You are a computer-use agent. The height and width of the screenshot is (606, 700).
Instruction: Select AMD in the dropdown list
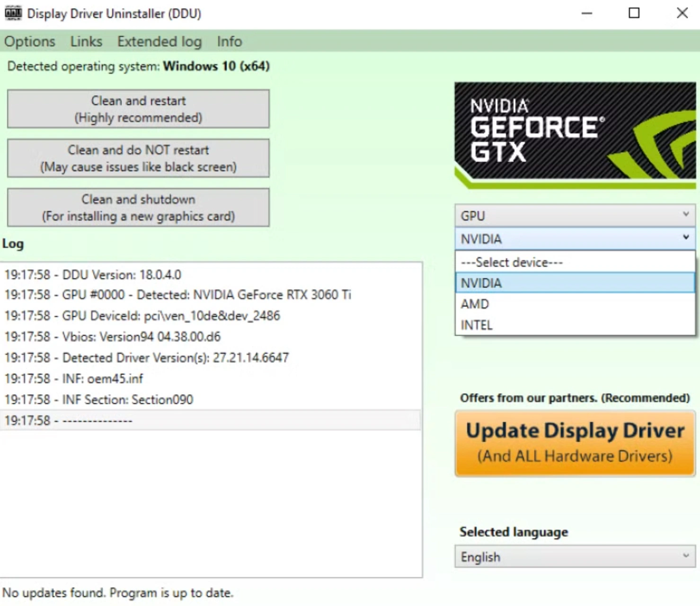pos(575,304)
